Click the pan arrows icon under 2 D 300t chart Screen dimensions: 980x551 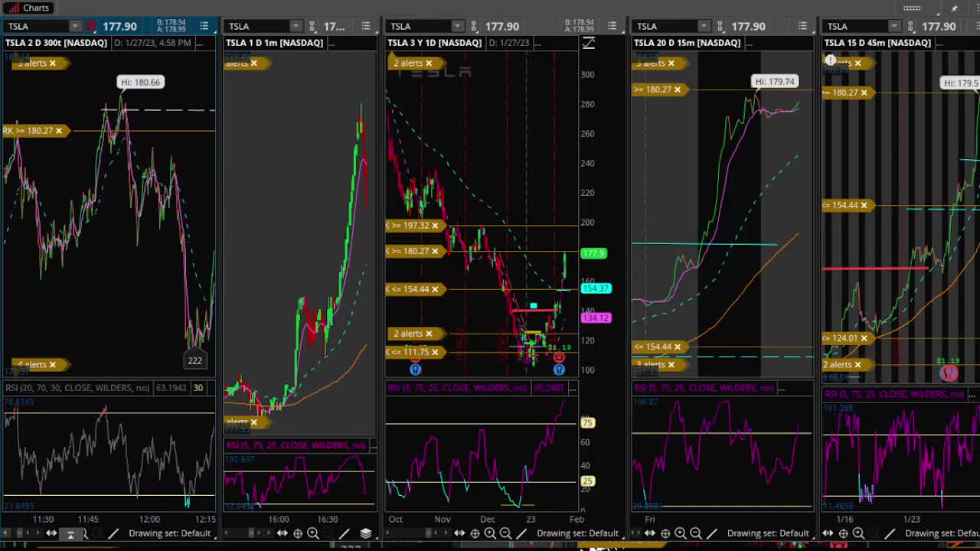coord(51,533)
